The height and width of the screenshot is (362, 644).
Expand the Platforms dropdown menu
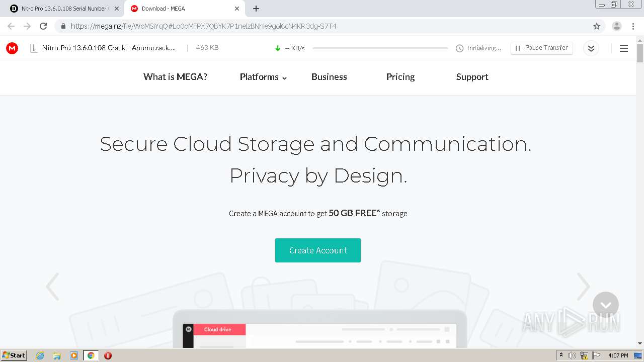tap(263, 77)
